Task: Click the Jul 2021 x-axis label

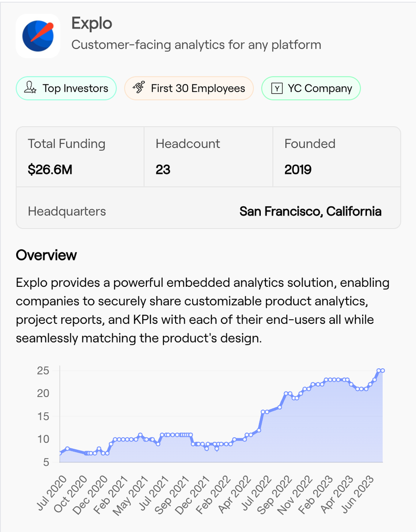Action: [x=154, y=493]
